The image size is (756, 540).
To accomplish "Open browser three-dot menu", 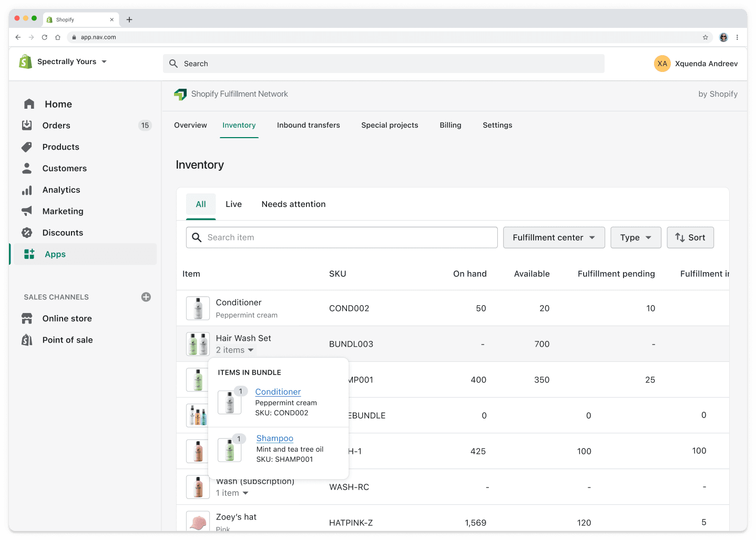I will pos(737,37).
